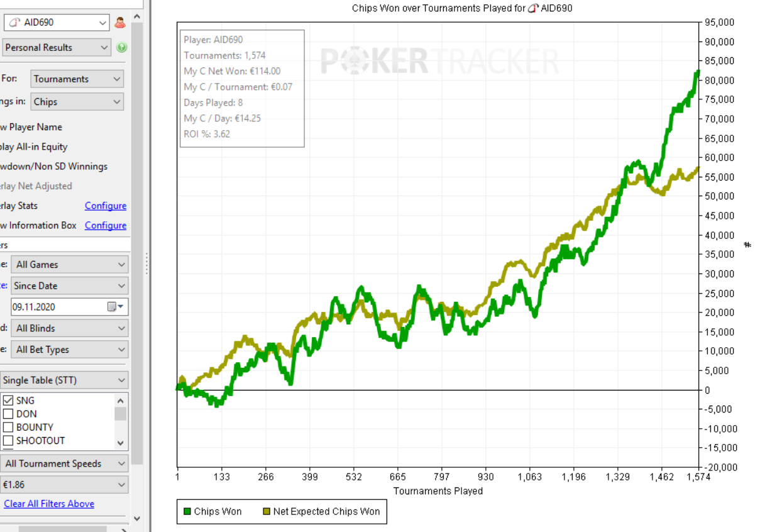
Task: Uncheck the SNG checkbox
Action: [x=9, y=401]
